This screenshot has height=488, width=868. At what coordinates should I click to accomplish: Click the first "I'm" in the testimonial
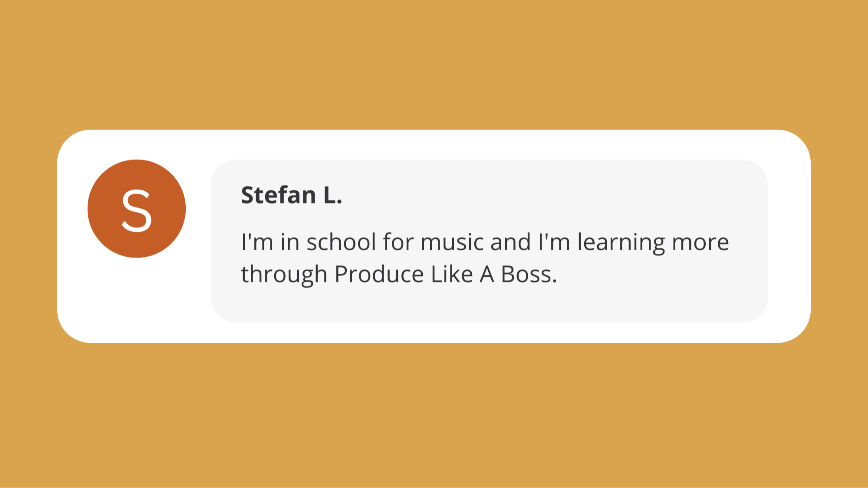[x=257, y=242]
